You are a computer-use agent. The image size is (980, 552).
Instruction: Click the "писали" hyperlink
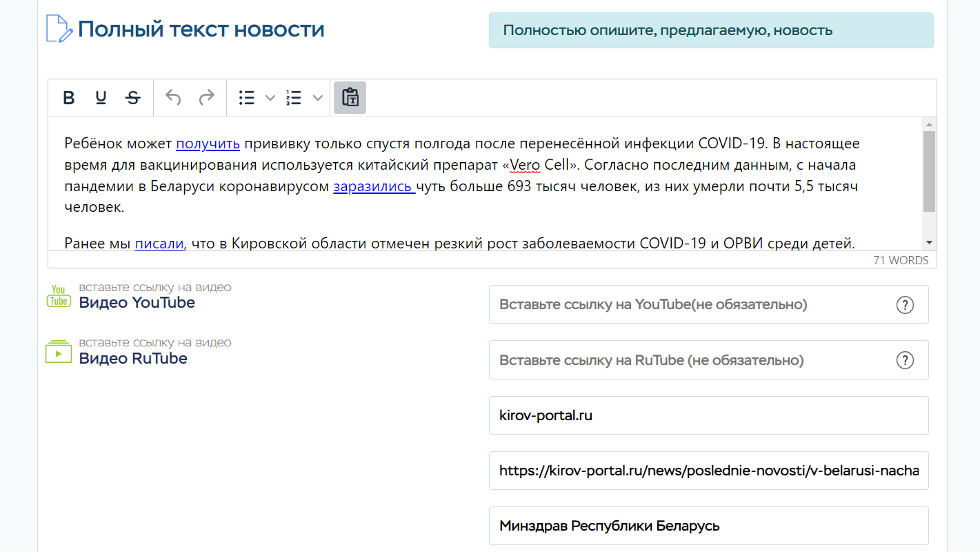159,243
